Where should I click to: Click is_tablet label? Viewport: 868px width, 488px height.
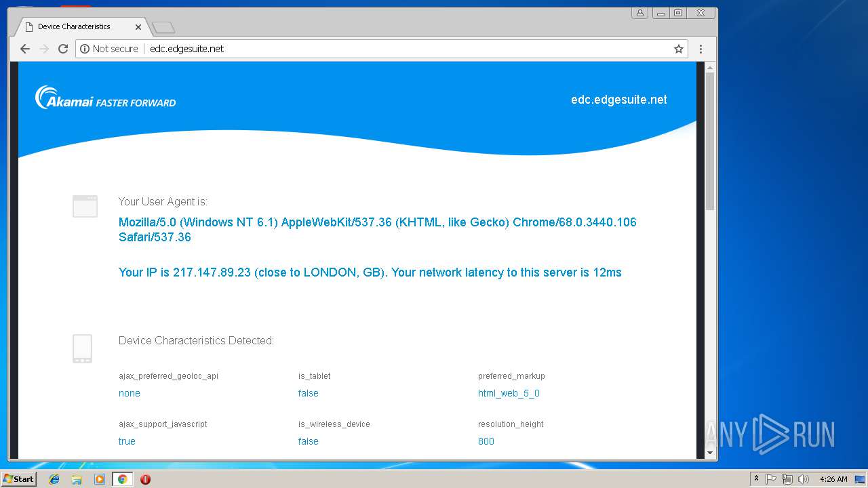click(x=314, y=376)
